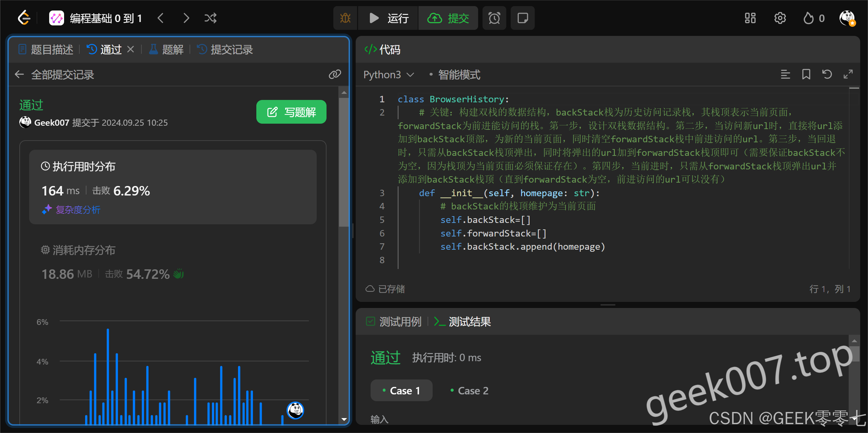Go to next problem chevron
Screen dimensions: 868x433
click(186, 18)
